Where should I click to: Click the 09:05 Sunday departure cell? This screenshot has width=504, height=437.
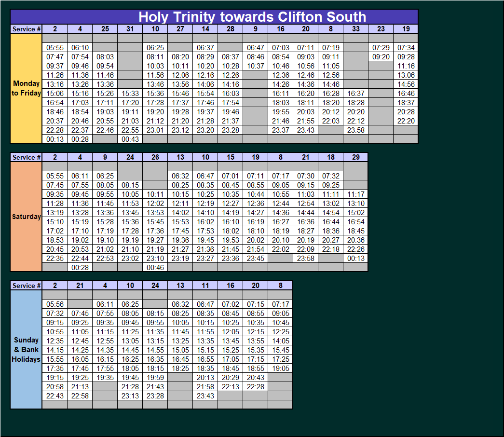[281, 314]
